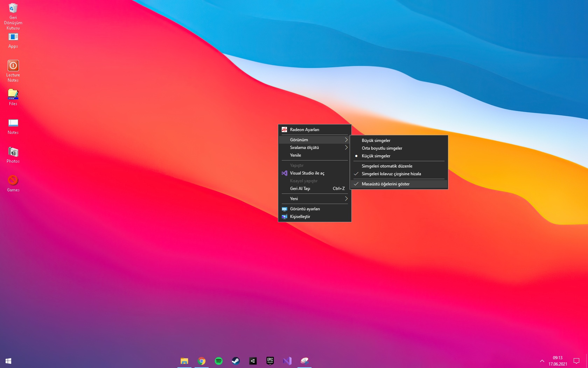Open Spotify from the taskbar
Screen dimensions: 588x368
pyautogui.click(x=219, y=361)
